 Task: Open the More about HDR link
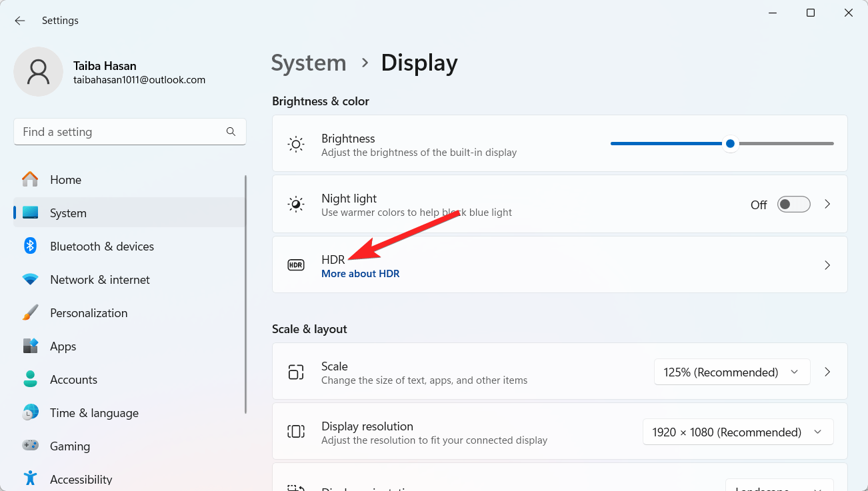click(360, 274)
